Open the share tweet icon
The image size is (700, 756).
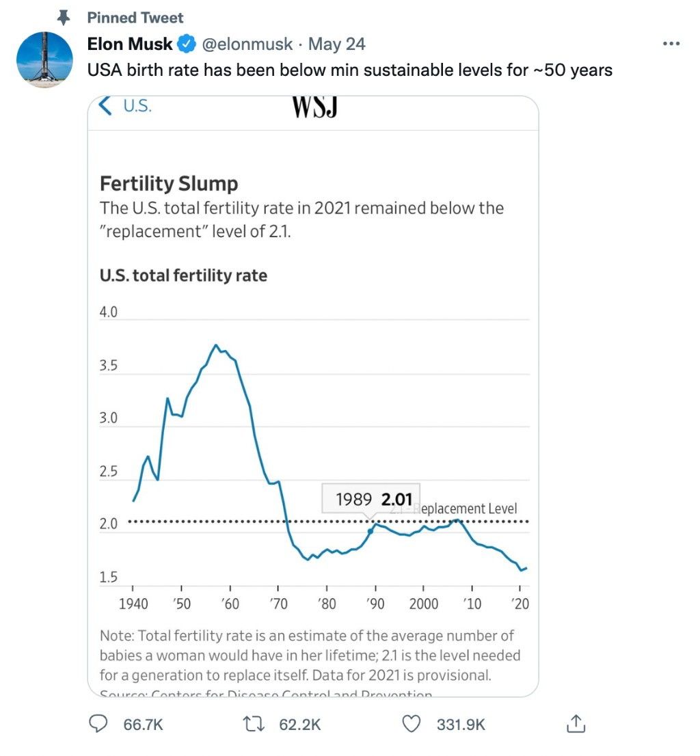pyautogui.click(x=576, y=723)
